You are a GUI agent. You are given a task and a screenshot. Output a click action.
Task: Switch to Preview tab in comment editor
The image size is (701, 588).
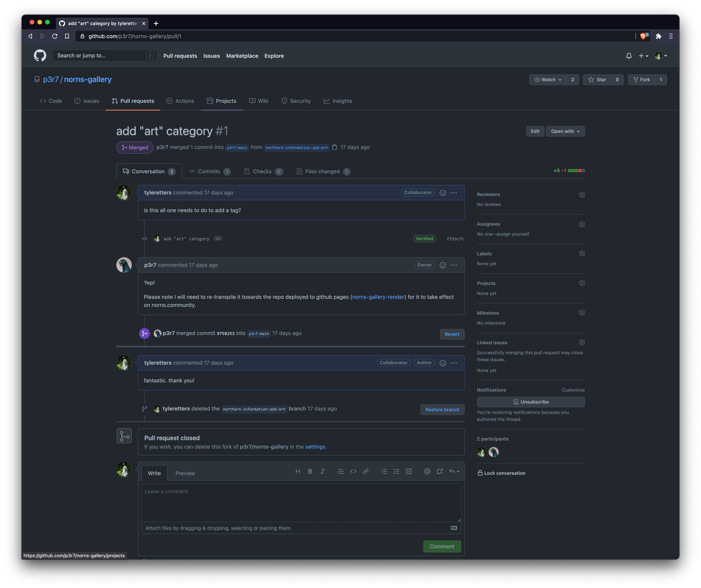[185, 473]
